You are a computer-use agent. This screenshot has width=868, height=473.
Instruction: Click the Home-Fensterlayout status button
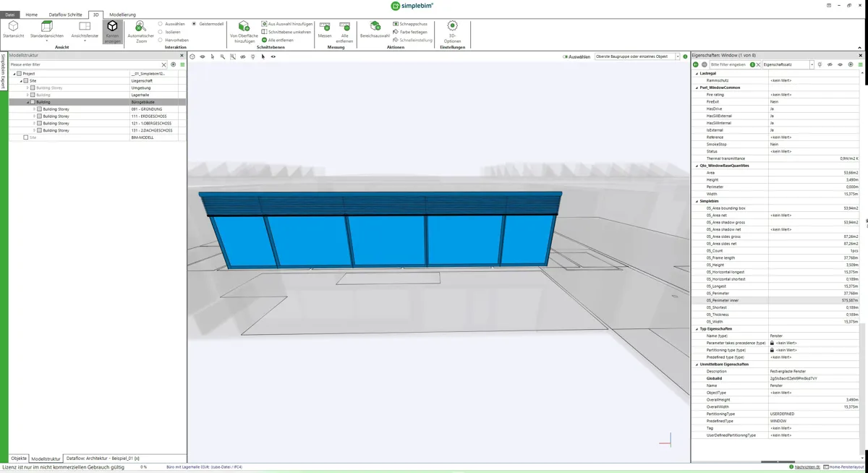click(845, 467)
